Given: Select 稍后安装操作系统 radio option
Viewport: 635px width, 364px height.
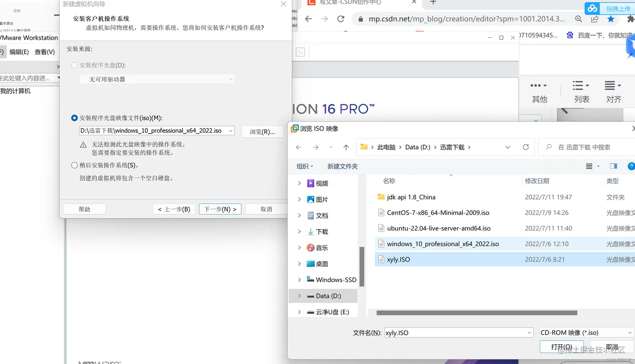Looking at the screenshot, I should (75, 165).
